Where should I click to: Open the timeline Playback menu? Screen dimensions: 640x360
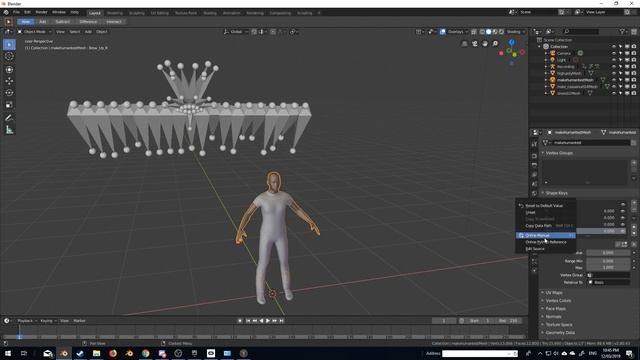tap(27, 321)
